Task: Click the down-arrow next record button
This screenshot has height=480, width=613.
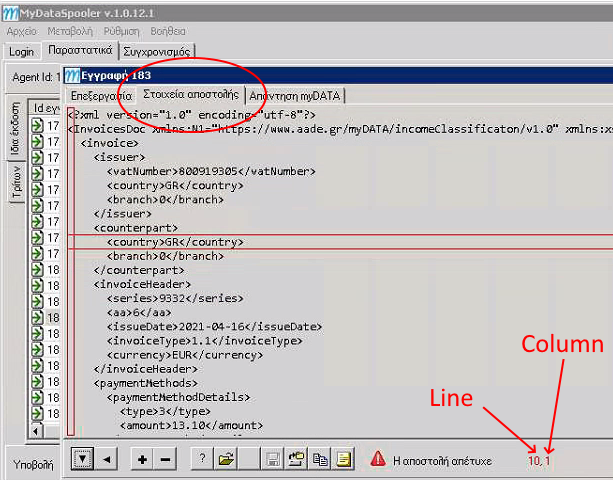Action: point(82,459)
